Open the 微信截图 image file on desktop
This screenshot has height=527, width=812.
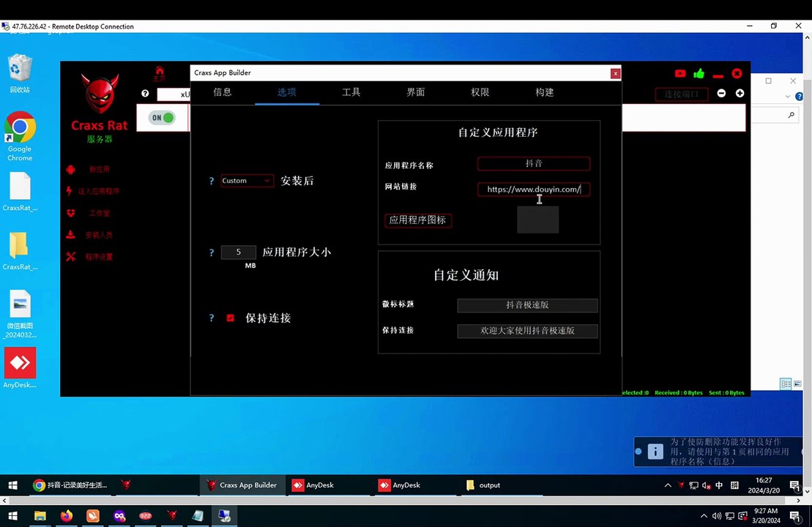pos(20,314)
